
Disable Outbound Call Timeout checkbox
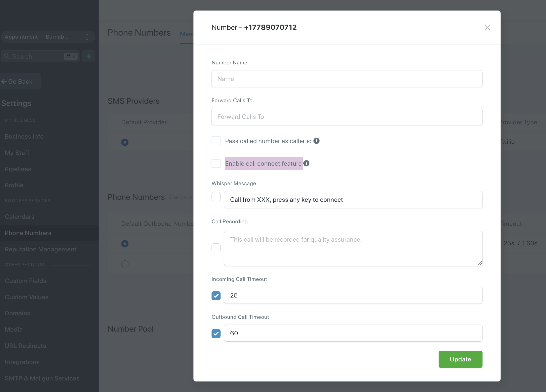216,333
